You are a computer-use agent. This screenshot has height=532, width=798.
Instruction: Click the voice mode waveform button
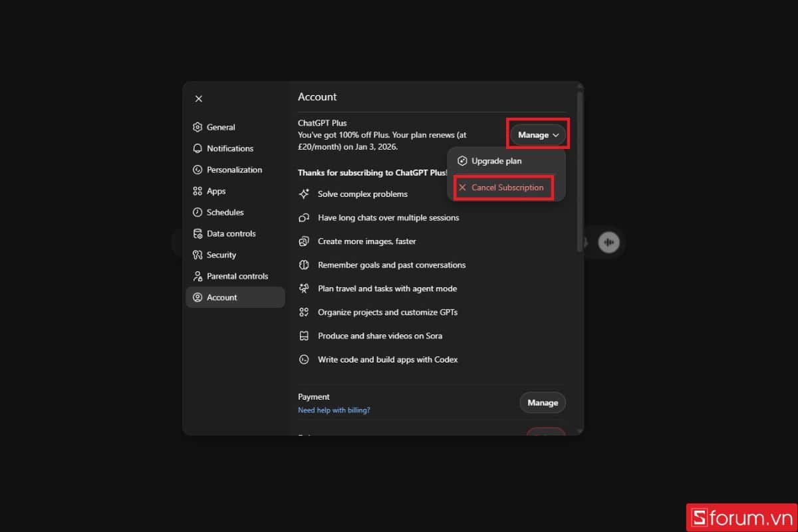pos(608,242)
